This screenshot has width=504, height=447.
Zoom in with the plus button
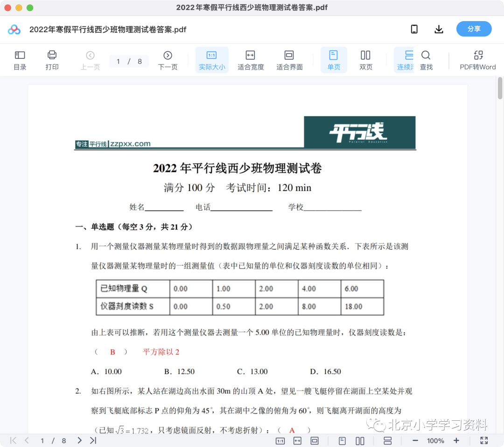point(456,440)
